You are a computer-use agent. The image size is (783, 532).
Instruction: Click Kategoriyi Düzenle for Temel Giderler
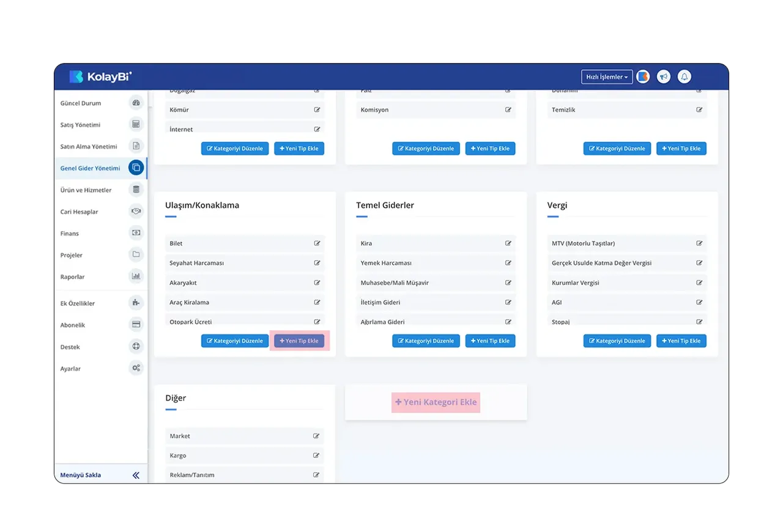(x=426, y=341)
